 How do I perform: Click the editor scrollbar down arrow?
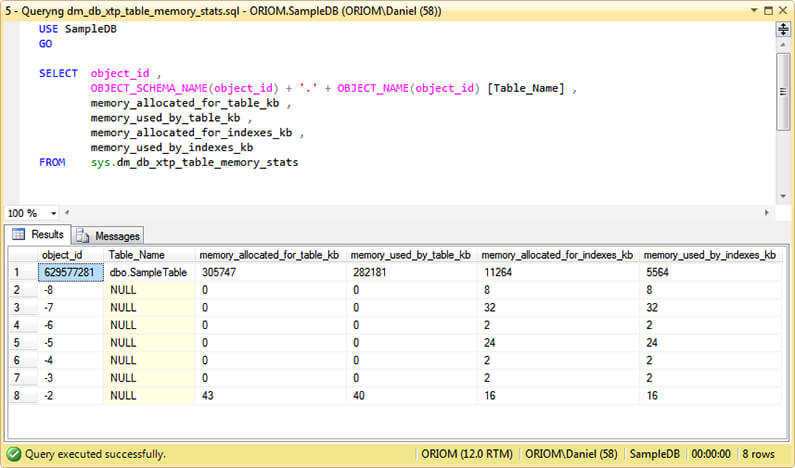pyautogui.click(x=783, y=195)
